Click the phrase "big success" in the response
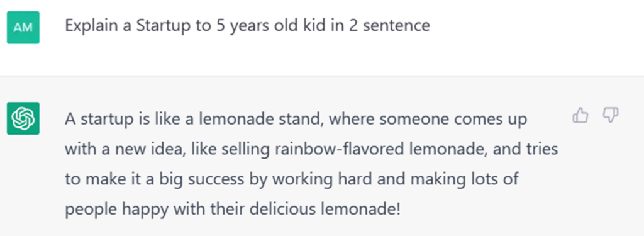644x236 pixels. click(x=206, y=179)
